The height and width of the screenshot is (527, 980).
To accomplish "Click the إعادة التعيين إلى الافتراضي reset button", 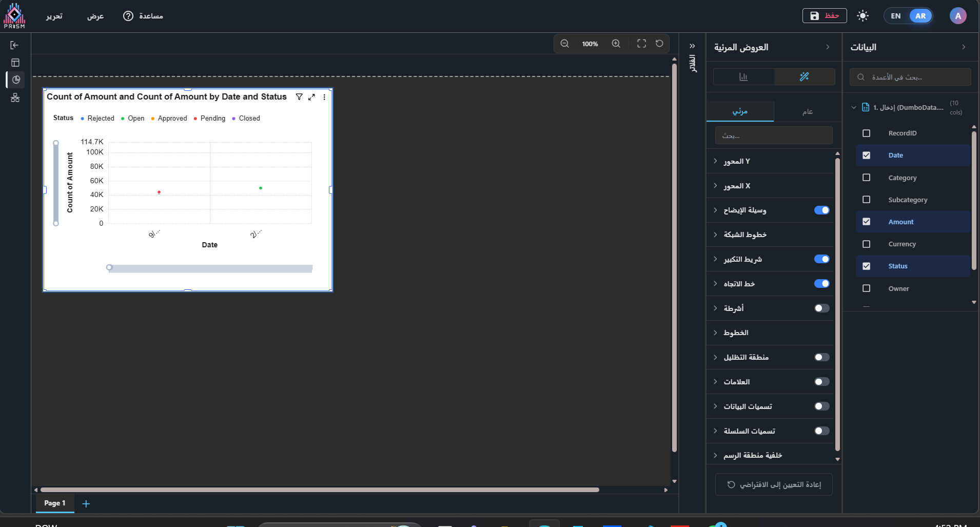I will point(774,484).
